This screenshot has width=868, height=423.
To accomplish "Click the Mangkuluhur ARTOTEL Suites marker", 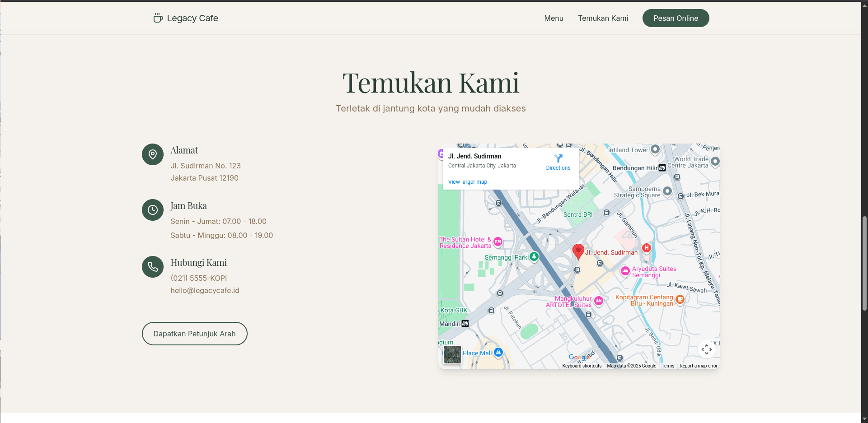I will [x=599, y=301].
